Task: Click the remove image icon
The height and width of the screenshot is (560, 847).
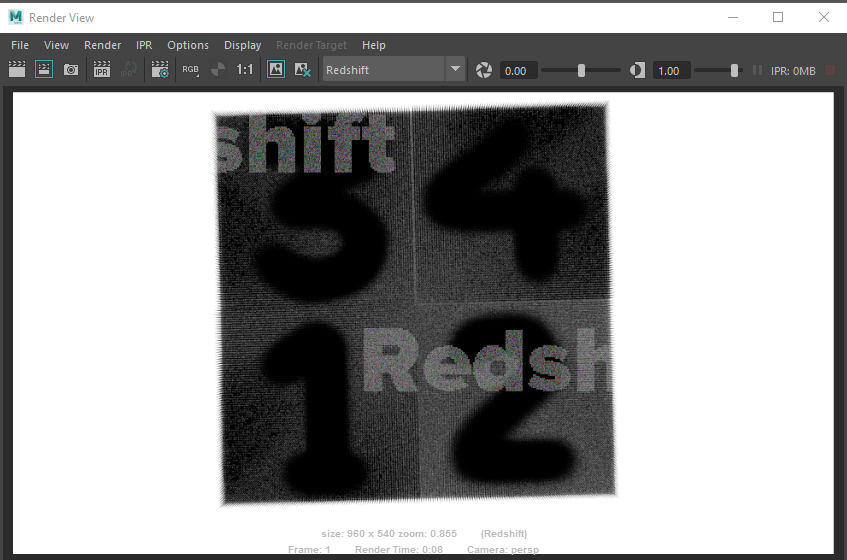Action: click(x=302, y=70)
